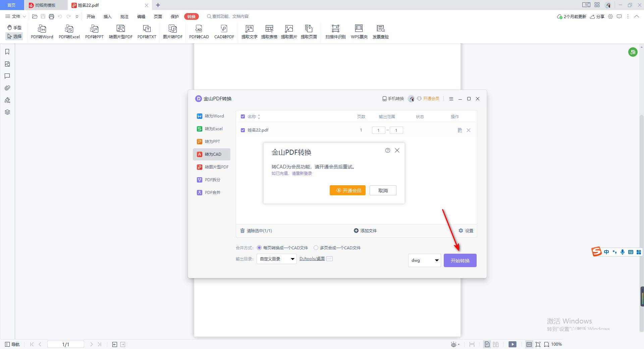
Task: Select the 提取表格 extract table tool
Action: pos(269,32)
